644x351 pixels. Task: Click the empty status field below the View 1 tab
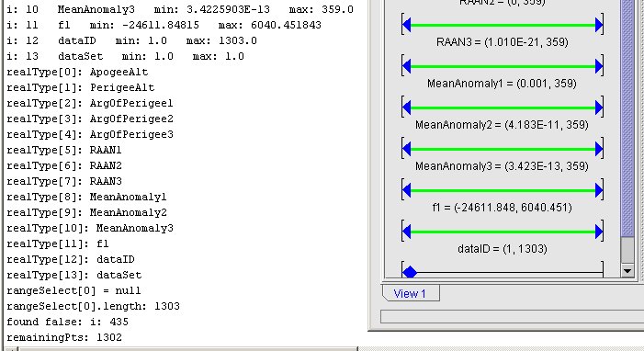click(x=512, y=316)
